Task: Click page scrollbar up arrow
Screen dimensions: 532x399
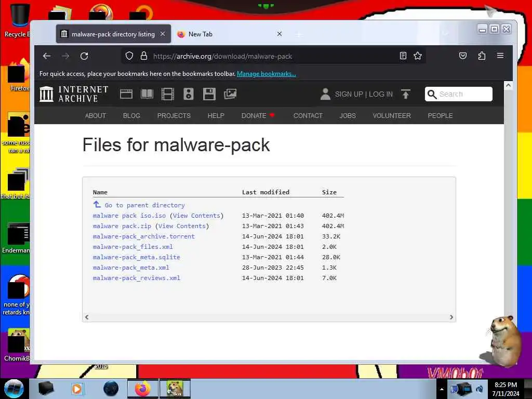Action: [x=508, y=86]
